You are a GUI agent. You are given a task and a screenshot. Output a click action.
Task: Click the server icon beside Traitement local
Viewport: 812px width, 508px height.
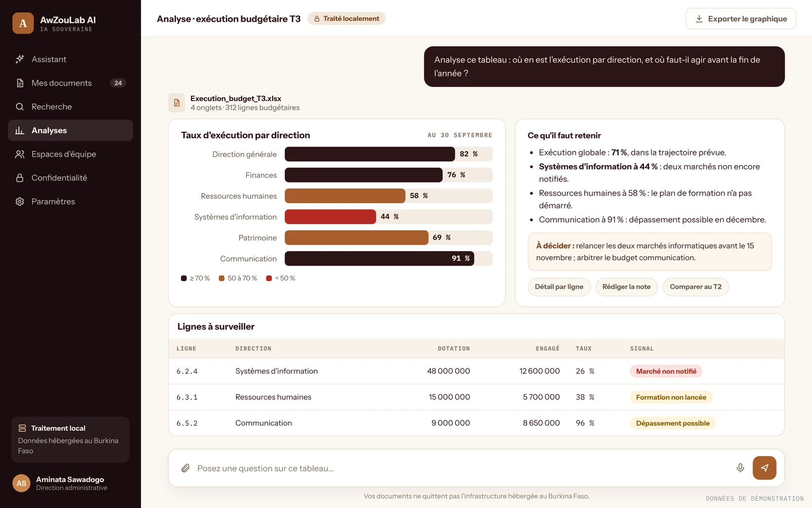point(22,428)
